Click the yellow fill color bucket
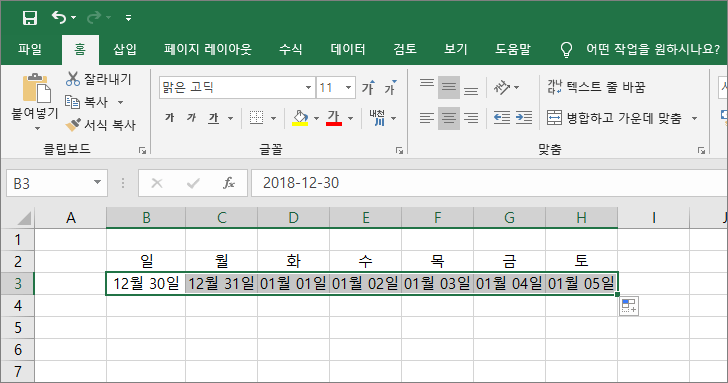The width and height of the screenshot is (728, 383). (300, 118)
